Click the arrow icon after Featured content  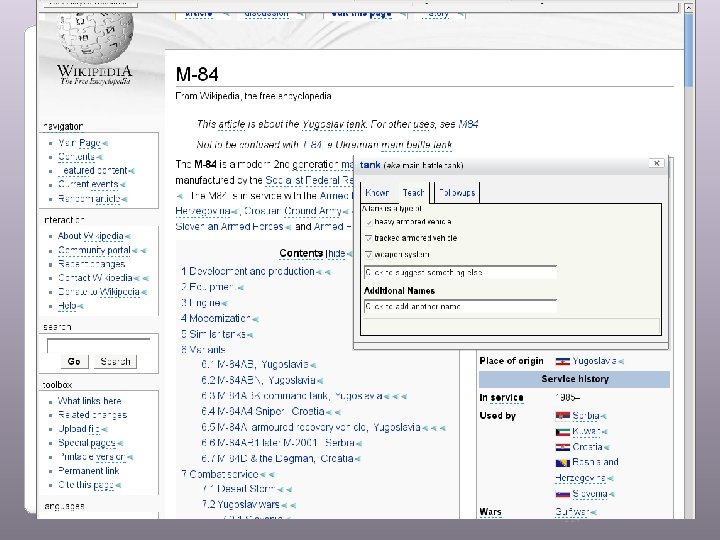pos(132,171)
